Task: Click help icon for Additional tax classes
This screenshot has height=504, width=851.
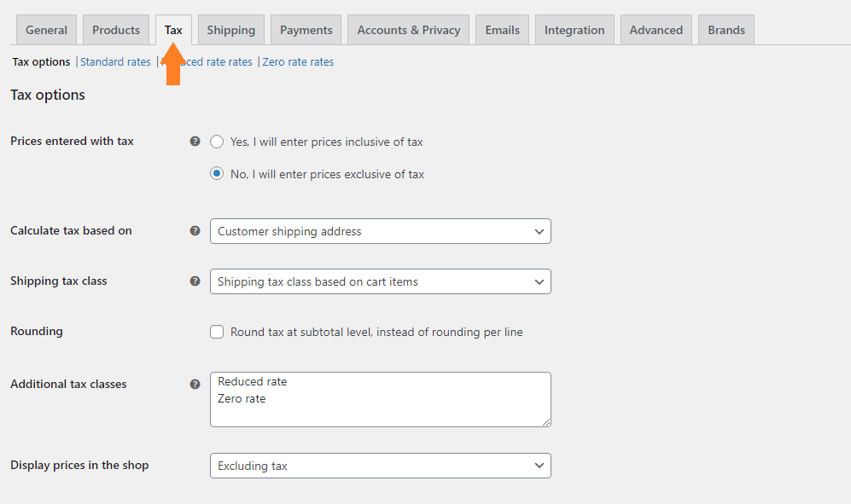Action: (195, 385)
